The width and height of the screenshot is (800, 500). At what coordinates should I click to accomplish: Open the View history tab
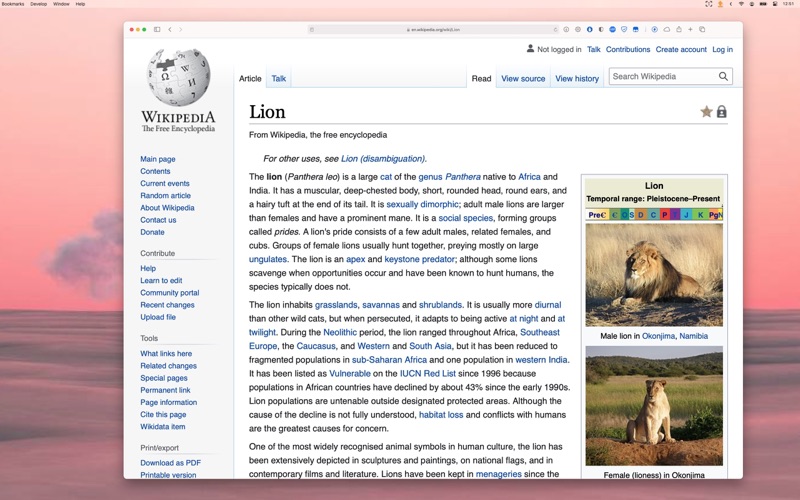577,79
